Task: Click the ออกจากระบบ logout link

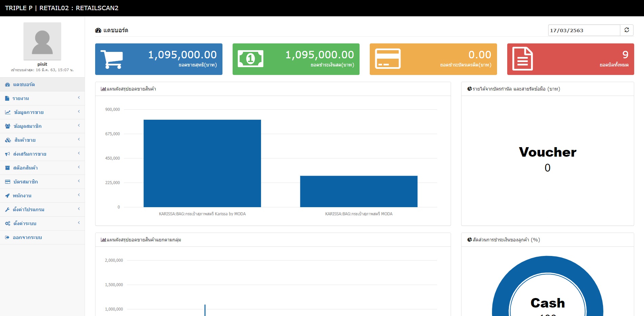Action: (42, 237)
